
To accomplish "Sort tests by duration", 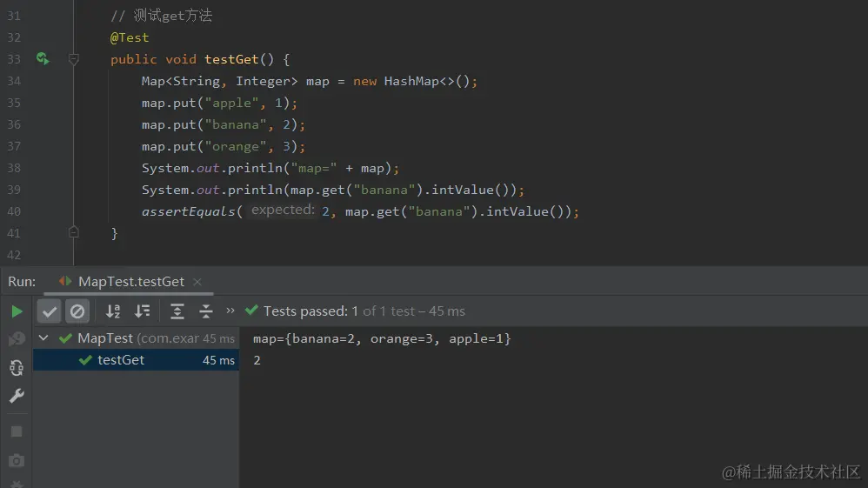I will [x=143, y=311].
